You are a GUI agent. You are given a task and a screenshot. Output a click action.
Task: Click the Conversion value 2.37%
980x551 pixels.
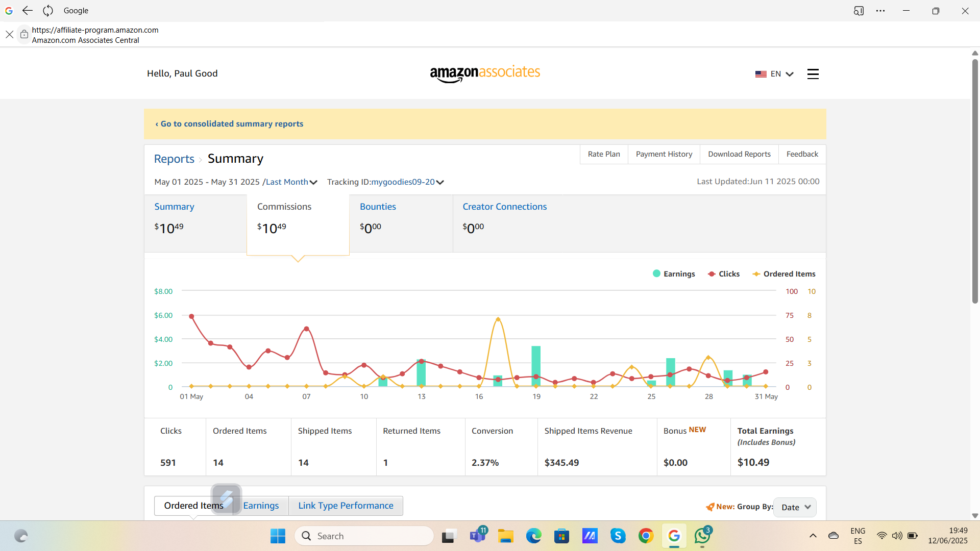pyautogui.click(x=485, y=463)
